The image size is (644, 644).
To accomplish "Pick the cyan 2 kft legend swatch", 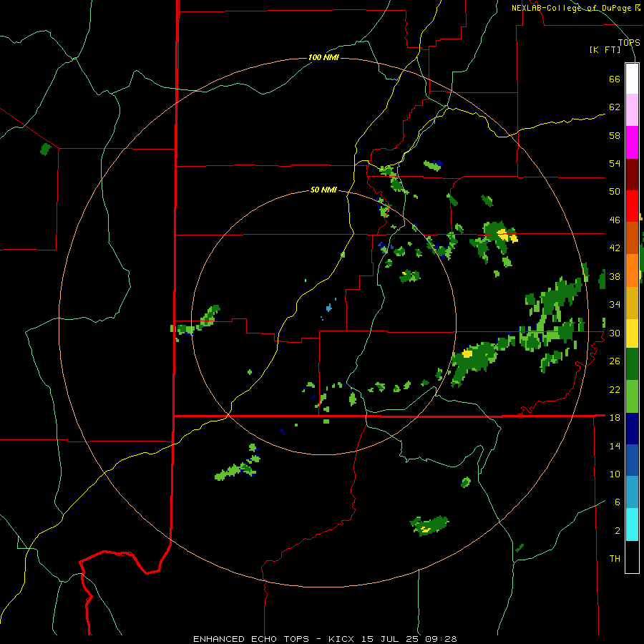I will [x=632, y=525].
